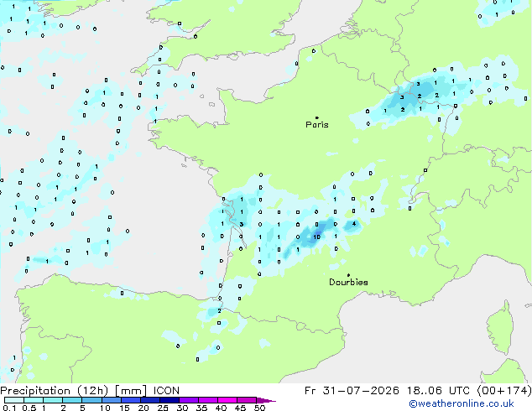Pick the 35–40 mm legend swatch
This screenshot has width=532, height=411.
coord(207,400)
